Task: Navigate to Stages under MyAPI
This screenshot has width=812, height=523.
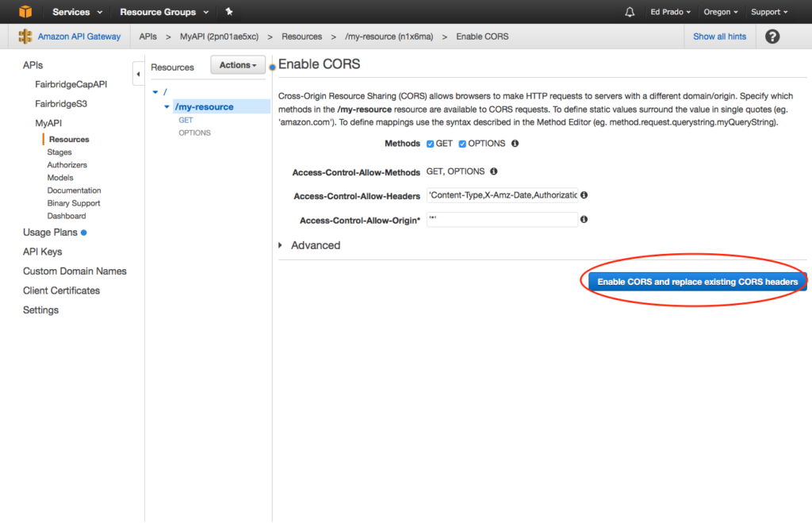Action: [x=59, y=152]
